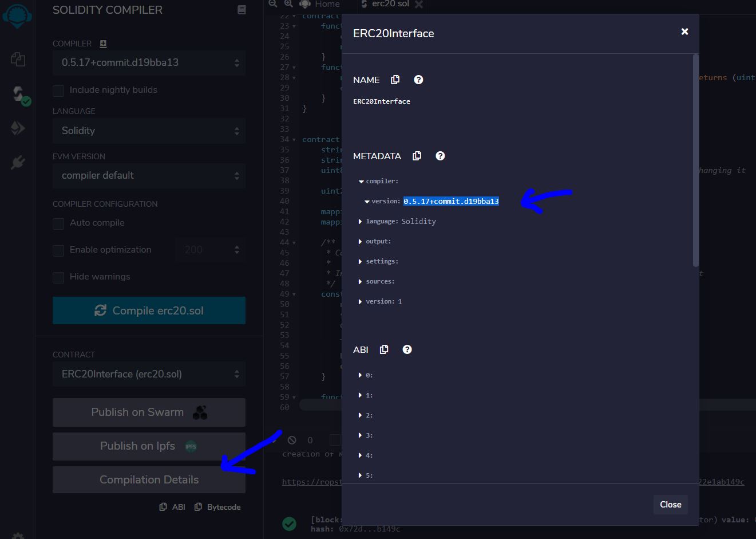
Task: Collapse the compiler metadata node
Action: click(x=361, y=182)
